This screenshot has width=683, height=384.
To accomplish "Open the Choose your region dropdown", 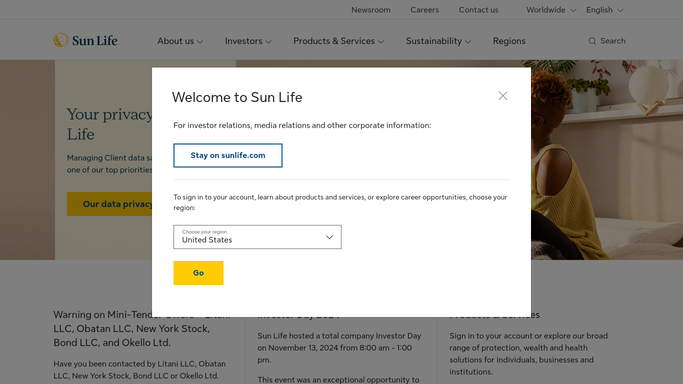I will click(x=257, y=237).
